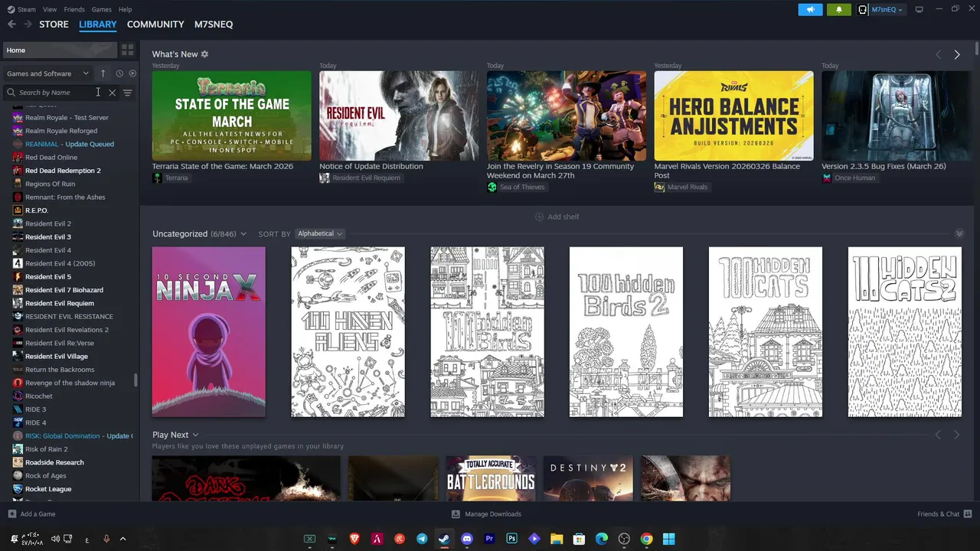
Task: Click the Add a Game plus icon
Action: point(11,514)
